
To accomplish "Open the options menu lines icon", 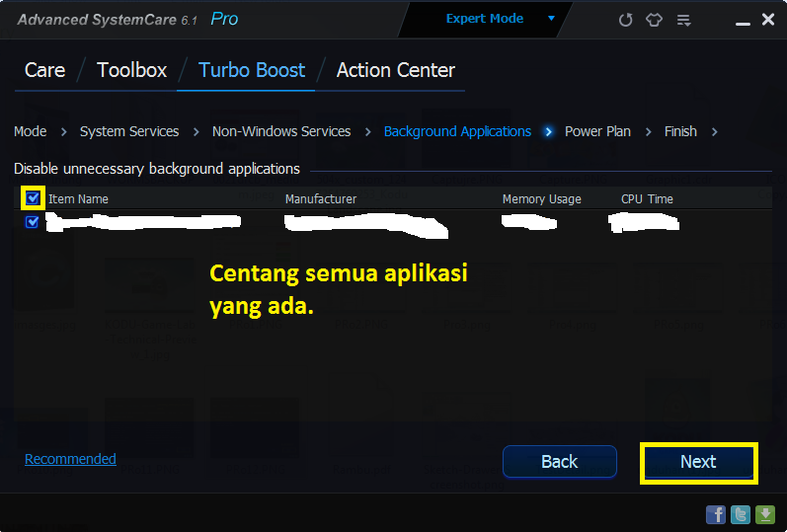I will tap(683, 20).
